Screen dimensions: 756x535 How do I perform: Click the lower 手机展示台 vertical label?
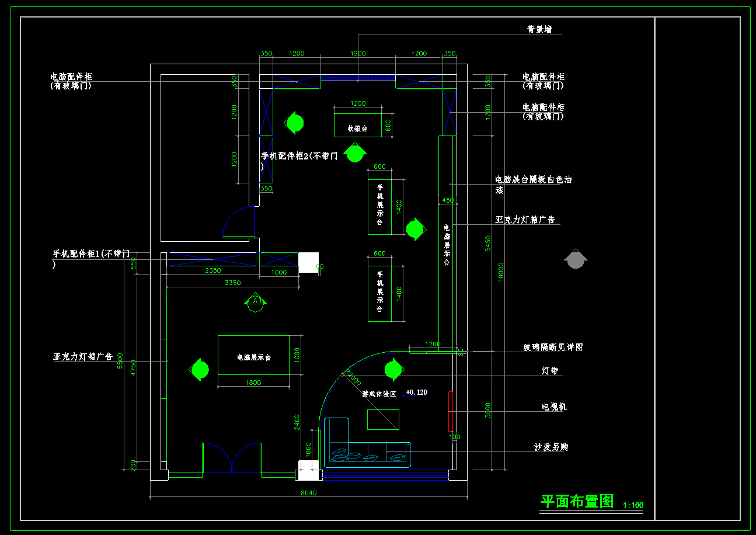pyautogui.click(x=379, y=291)
